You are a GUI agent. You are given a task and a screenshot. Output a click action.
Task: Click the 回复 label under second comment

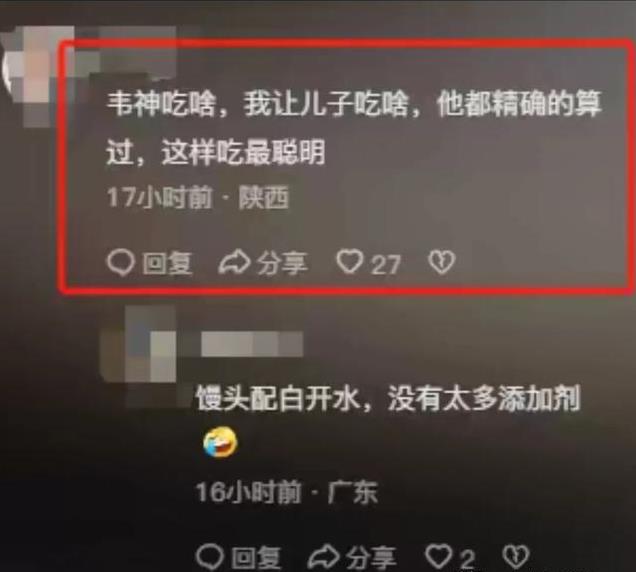point(256,558)
